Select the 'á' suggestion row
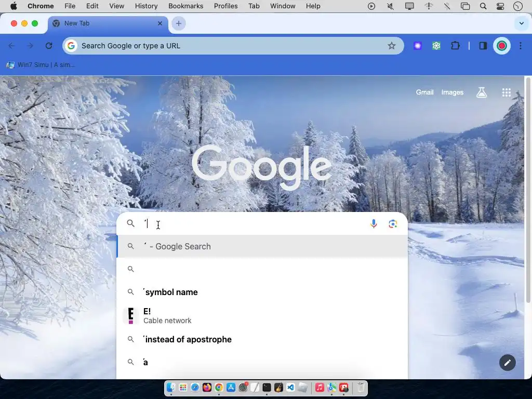The width and height of the screenshot is (532, 399). [262, 362]
